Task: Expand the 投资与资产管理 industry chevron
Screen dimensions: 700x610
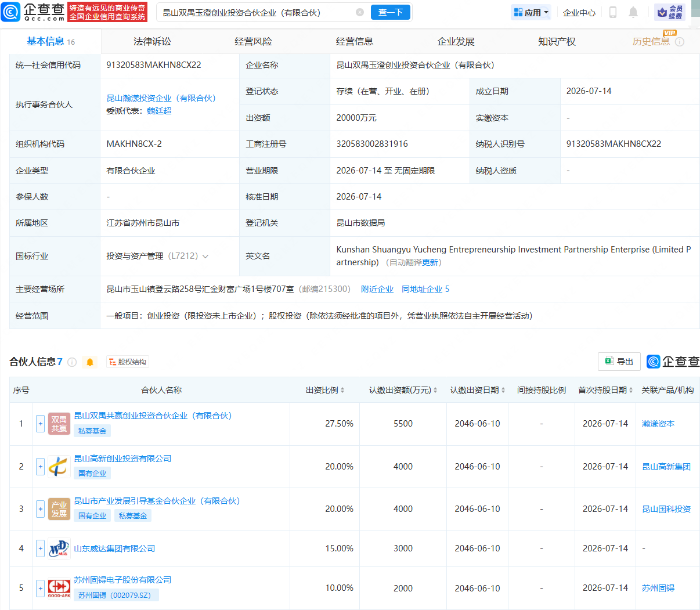Action: pyautogui.click(x=205, y=257)
